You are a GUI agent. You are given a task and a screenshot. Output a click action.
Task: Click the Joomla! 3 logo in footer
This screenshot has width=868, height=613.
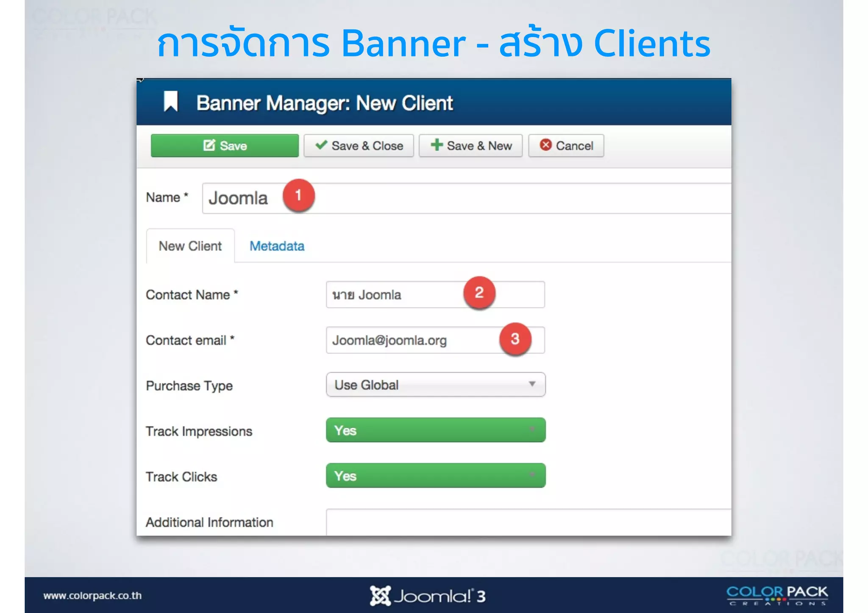(x=427, y=596)
